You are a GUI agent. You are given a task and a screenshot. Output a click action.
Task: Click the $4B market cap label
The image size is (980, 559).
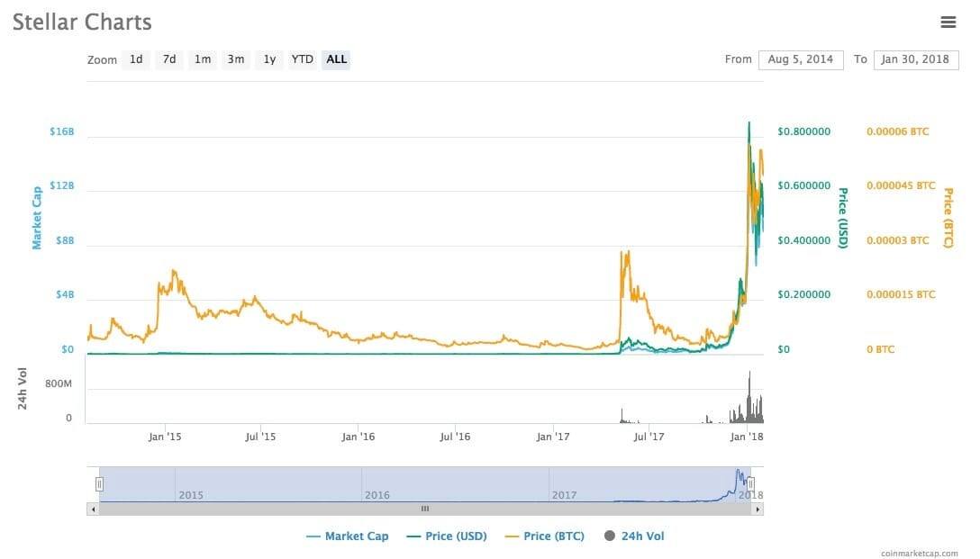pyautogui.click(x=65, y=294)
